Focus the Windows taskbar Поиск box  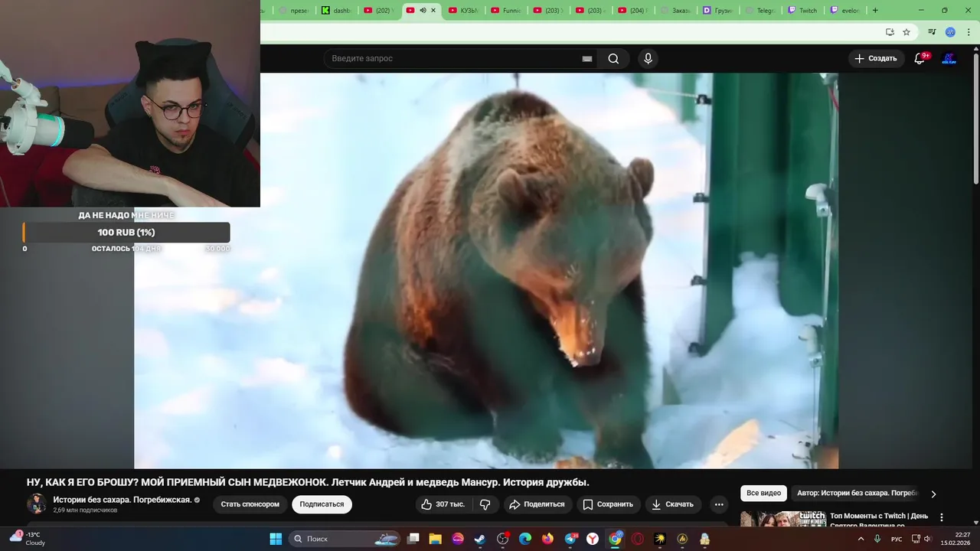[x=345, y=539]
